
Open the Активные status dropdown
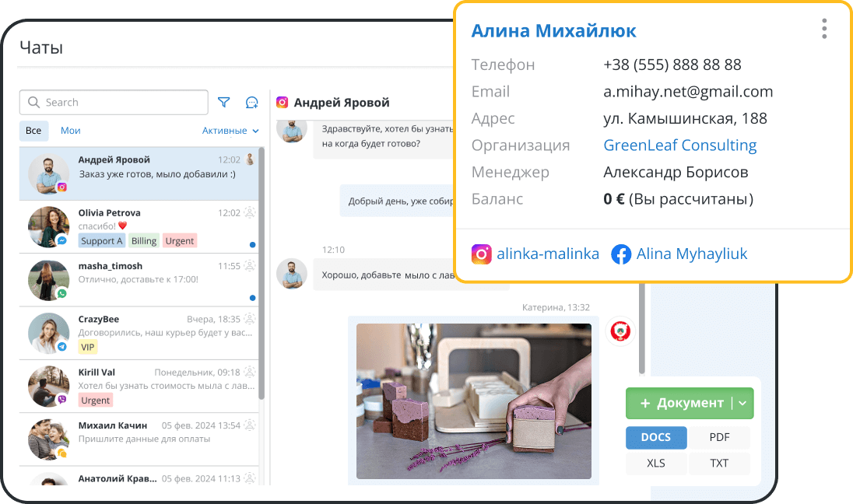pos(229,130)
